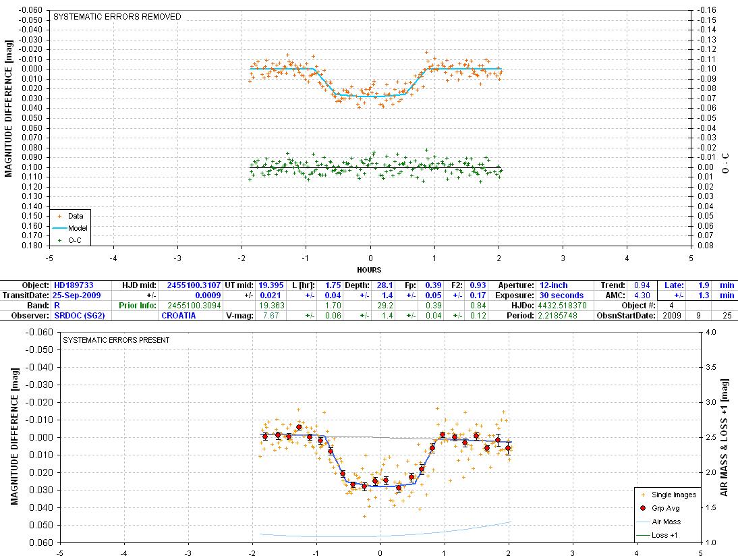738x560 pixels.
Task: Select the L [hr] value 1.75
Action: [x=333, y=285]
